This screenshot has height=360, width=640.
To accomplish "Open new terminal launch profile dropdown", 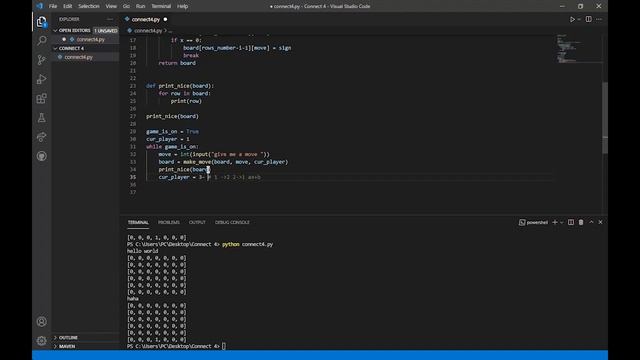I will tap(562, 222).
